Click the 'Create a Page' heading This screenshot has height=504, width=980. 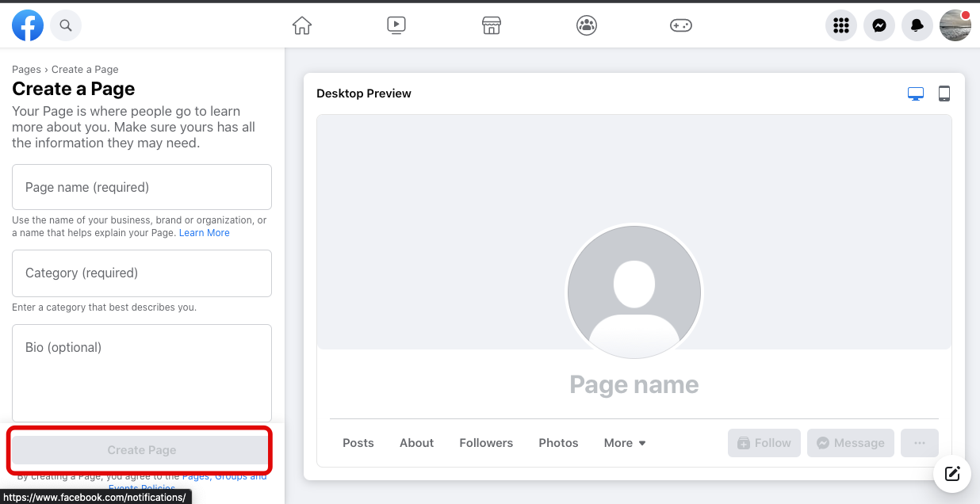[x=74, y=89]
